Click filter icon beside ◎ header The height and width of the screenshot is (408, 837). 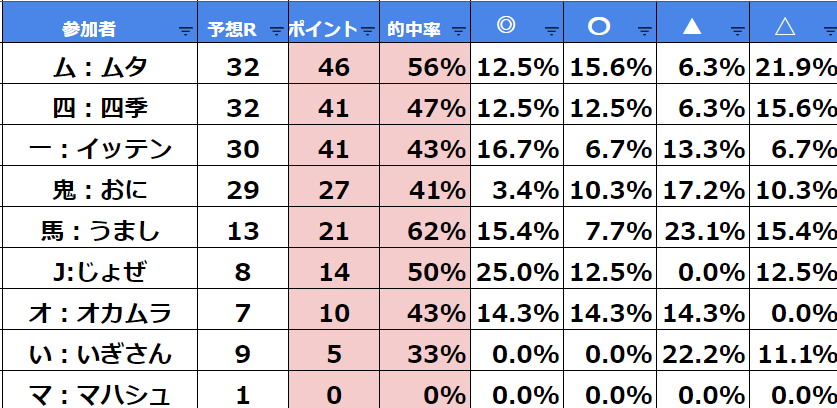553,31
